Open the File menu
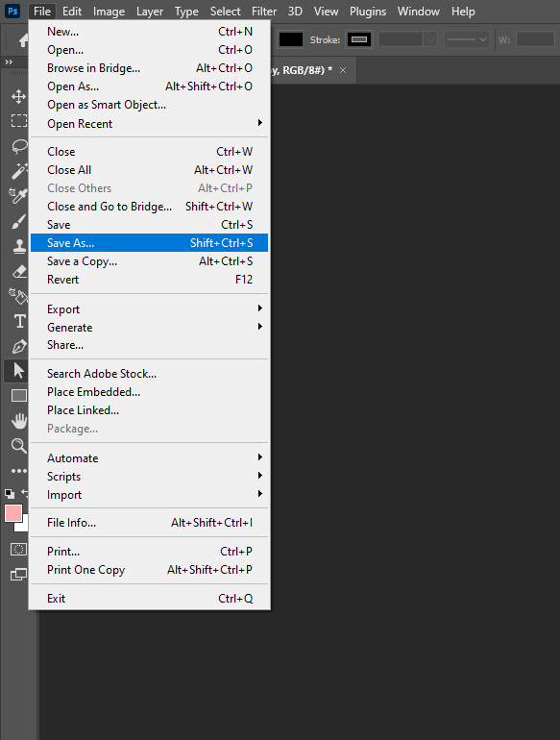Image resolution: width=560 pixels, height=740 pixels. [42, 11]
